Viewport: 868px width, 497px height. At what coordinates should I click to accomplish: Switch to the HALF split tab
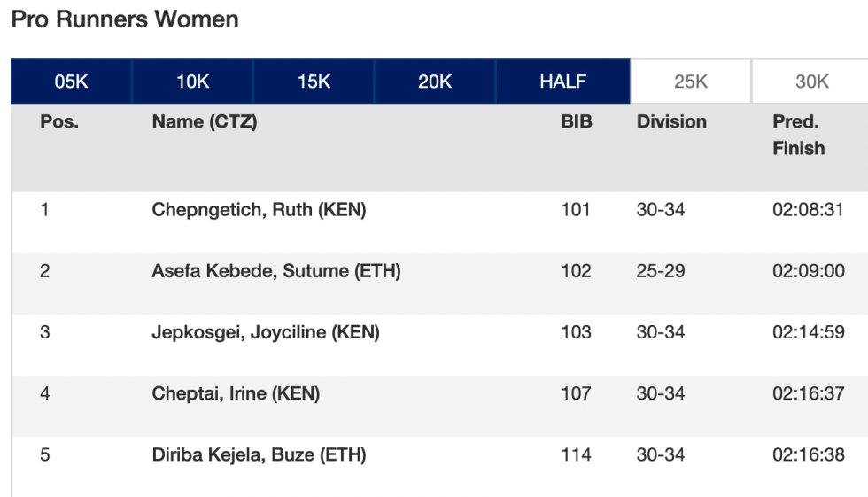point(562,82)
